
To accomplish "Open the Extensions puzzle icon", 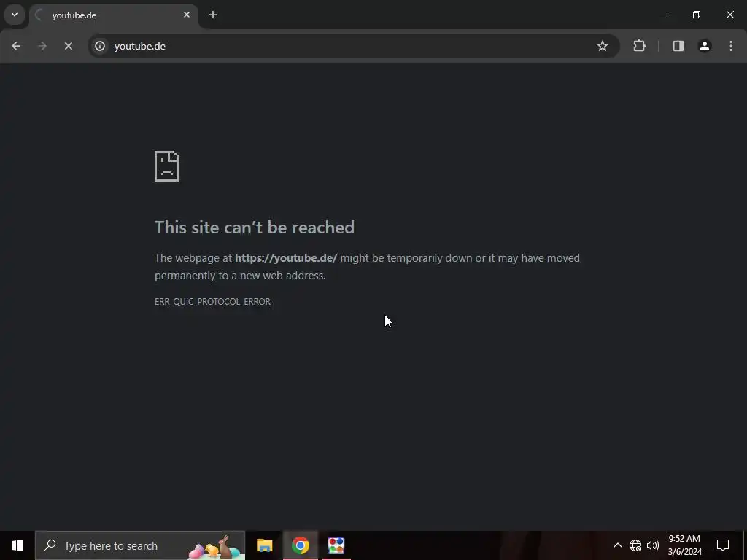I will (x=639, y=46).
